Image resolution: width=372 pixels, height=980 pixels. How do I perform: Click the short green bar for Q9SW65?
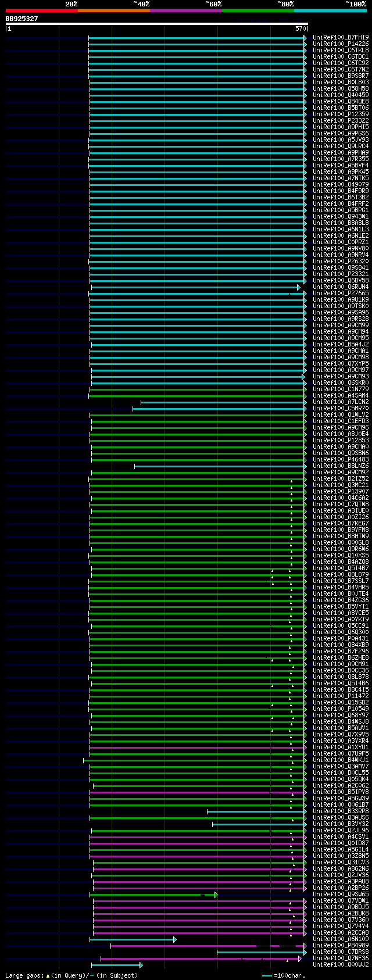pos(154,895)
